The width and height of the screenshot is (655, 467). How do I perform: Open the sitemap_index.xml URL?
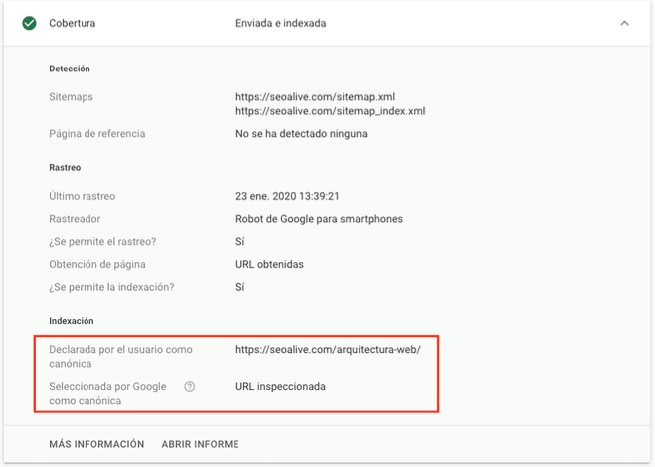pos(330,111)
